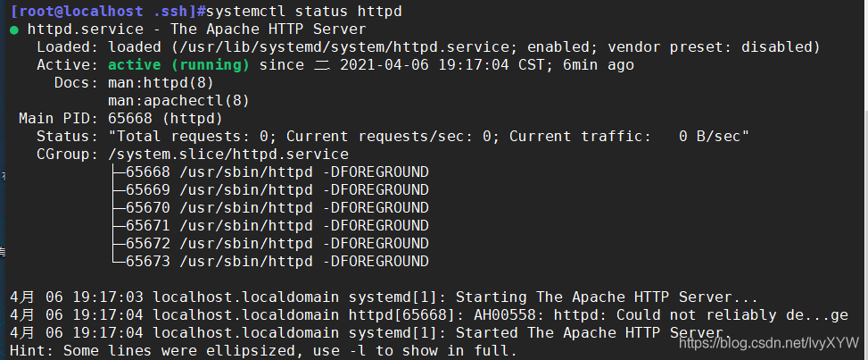
Task: Click the Starting The Apache HTTP Server log line
Action: pyautogui.click(x=384, y=297)
